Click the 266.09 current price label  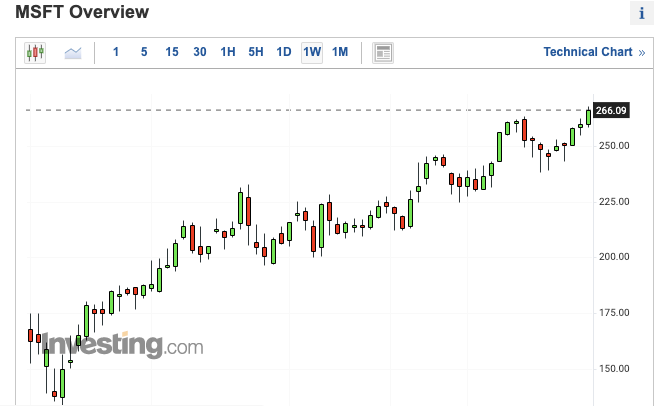[x=611, y=110]
